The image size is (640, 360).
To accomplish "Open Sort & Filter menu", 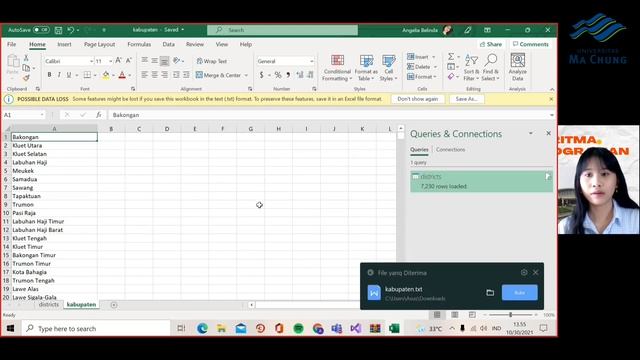I will pyautogui.click(x=471, y=68).
